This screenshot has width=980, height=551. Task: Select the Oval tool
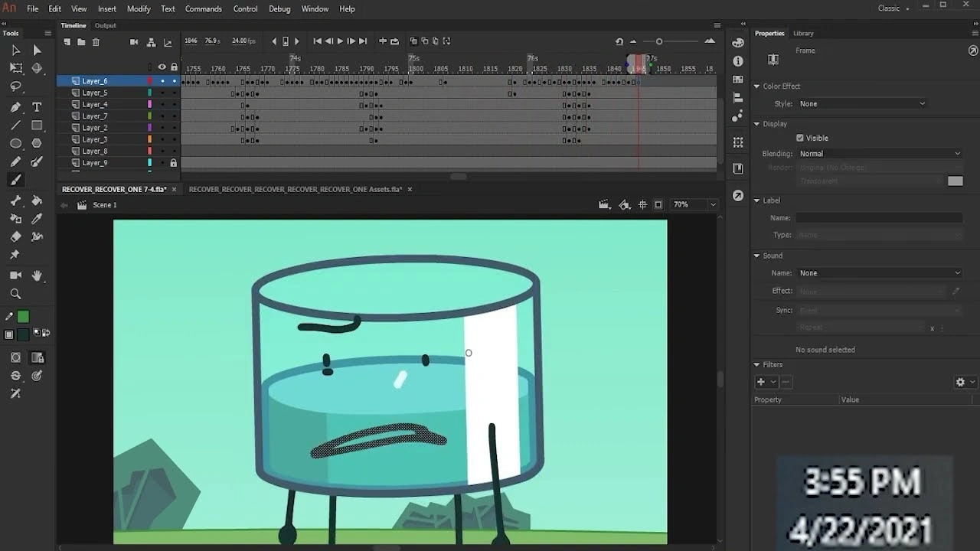(x=15, y=144)
